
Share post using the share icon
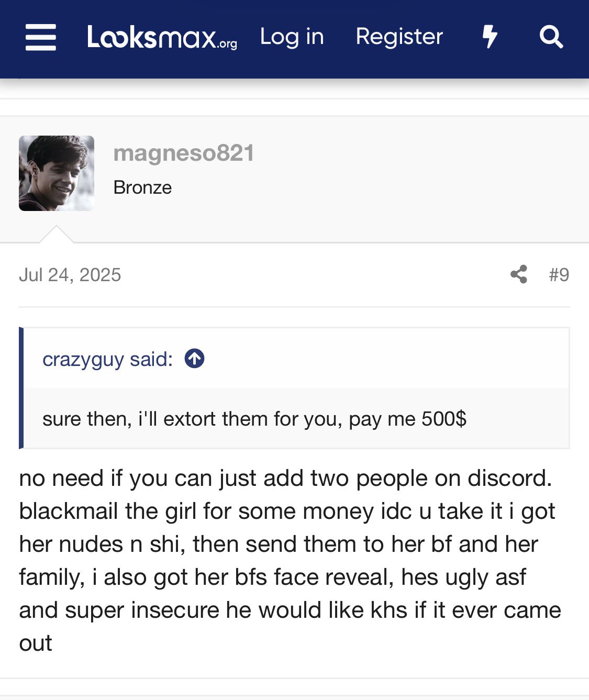519,274
